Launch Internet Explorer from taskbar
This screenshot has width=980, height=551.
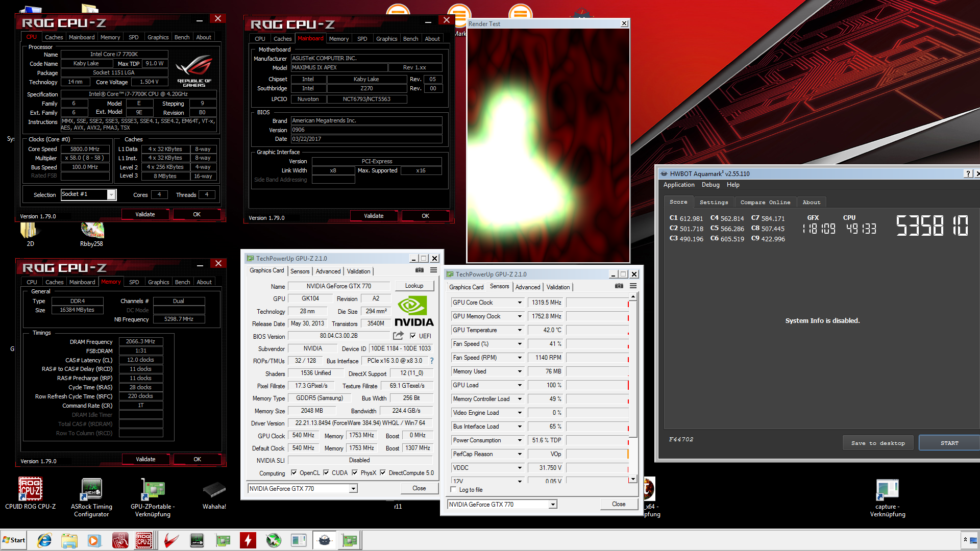(x=44, y=540)
